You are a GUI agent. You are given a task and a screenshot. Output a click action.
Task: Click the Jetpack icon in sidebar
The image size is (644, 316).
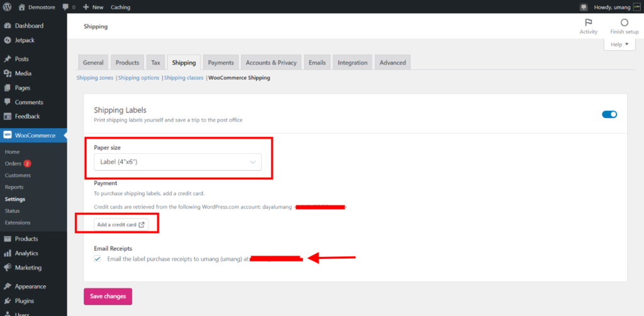pos(7,40)
